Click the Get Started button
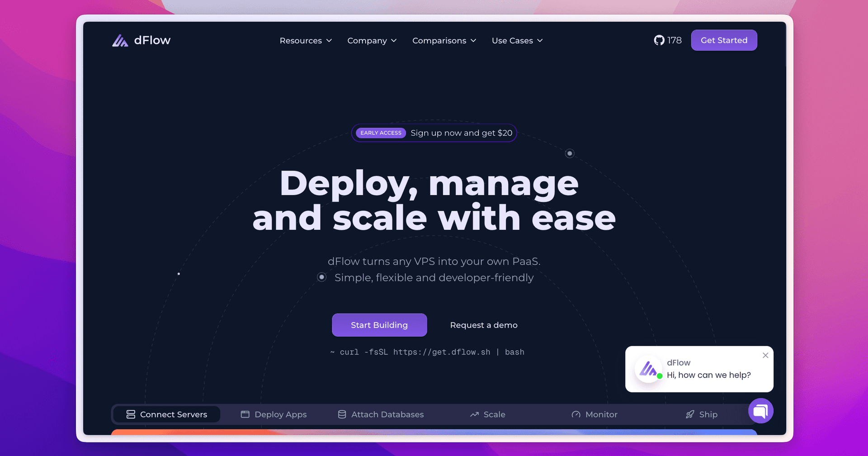 click(x=724, y=40)
